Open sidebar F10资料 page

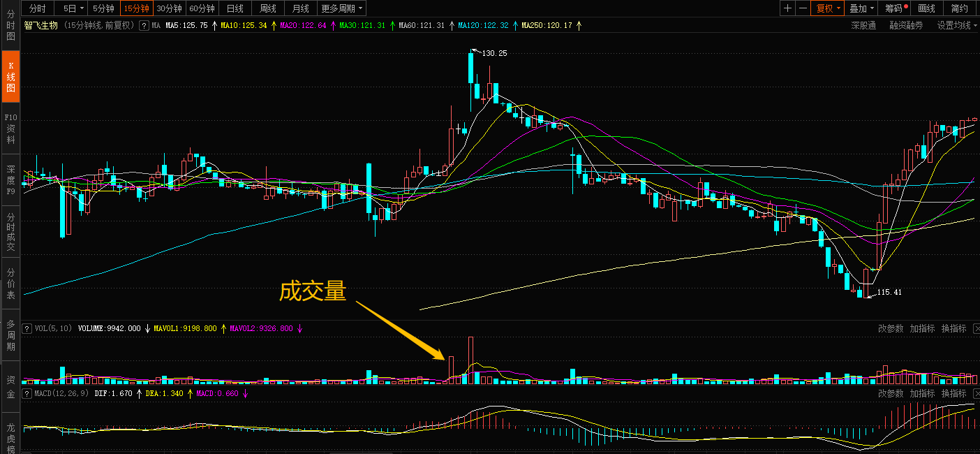tap(10, 129)
